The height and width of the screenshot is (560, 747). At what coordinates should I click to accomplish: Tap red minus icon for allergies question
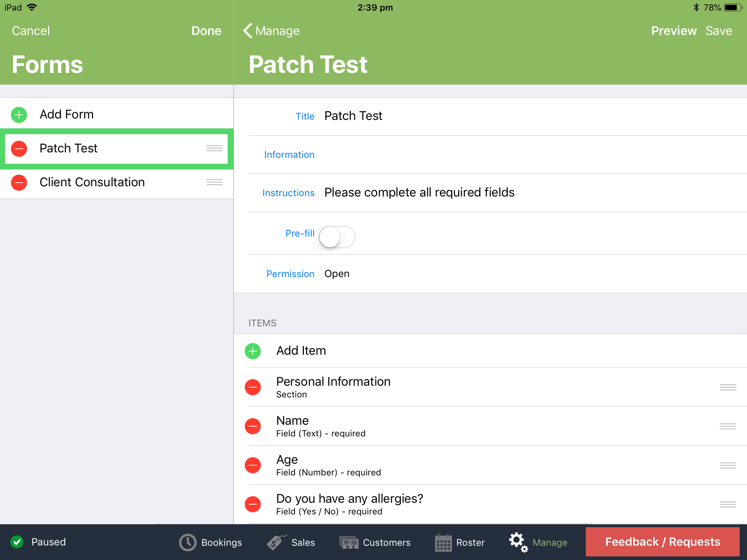tap(253, 504)
